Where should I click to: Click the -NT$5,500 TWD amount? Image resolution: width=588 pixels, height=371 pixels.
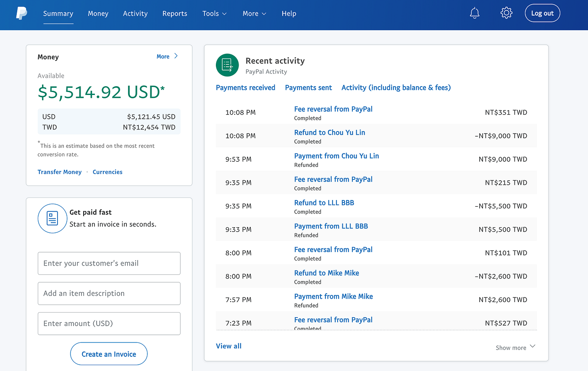(501, 206)
